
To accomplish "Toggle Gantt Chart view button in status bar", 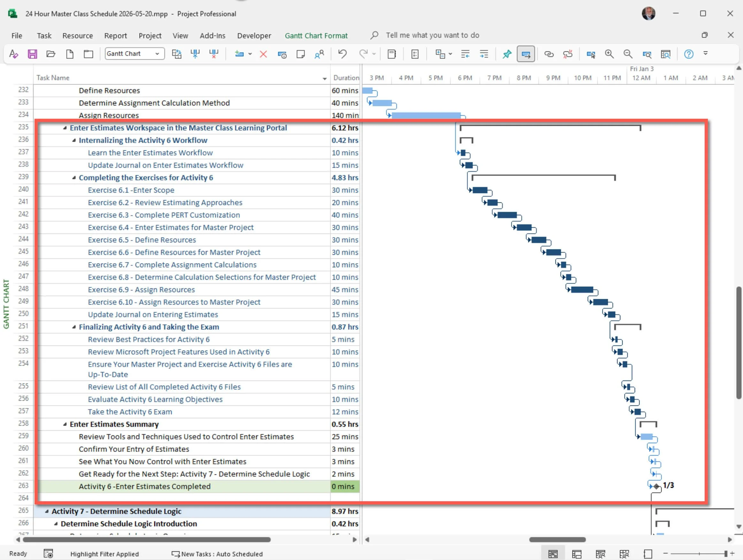I will pos(553,554).
